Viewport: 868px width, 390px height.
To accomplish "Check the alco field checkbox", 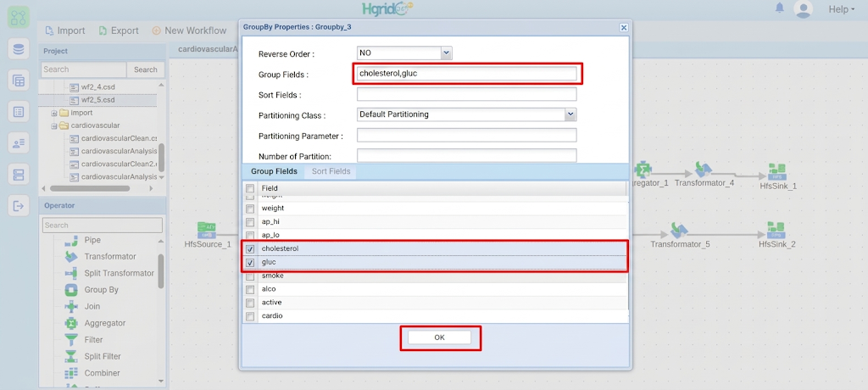I will [x=250, y=289].
